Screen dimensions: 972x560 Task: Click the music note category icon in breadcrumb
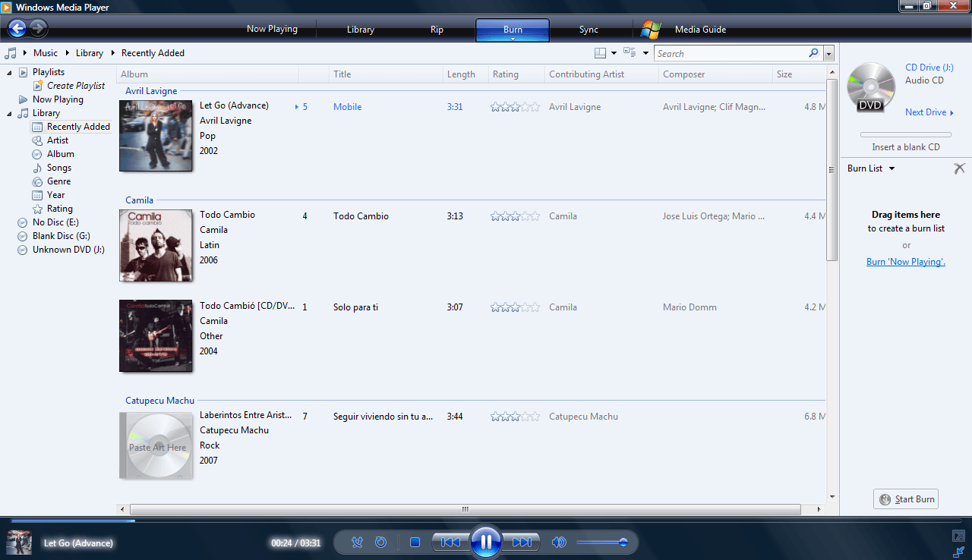pos(11,53)
